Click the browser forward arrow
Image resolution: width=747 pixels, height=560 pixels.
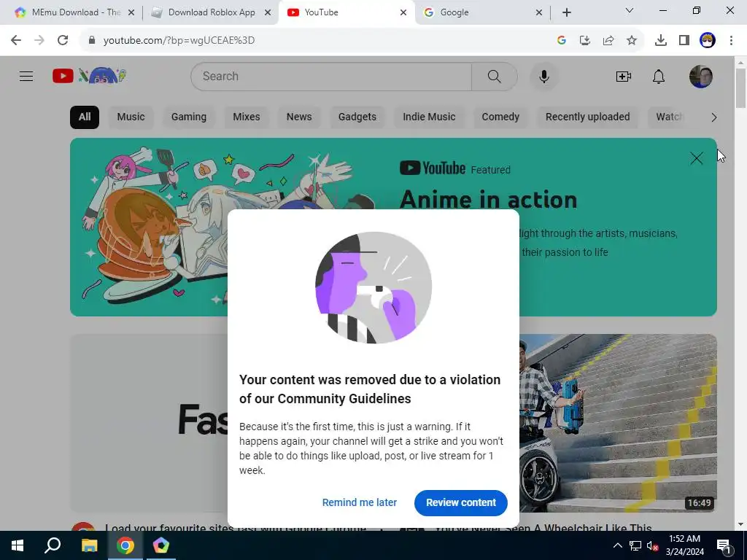[x=39, y=40]
